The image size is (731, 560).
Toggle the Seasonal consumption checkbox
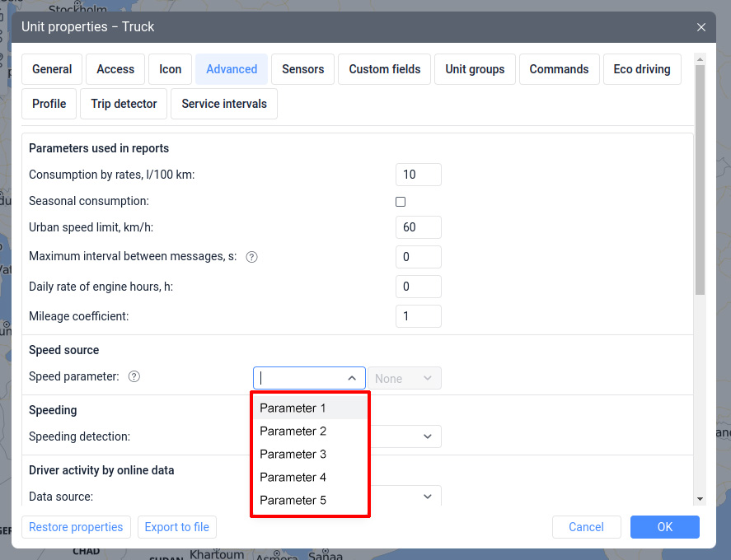coord(401,202)
